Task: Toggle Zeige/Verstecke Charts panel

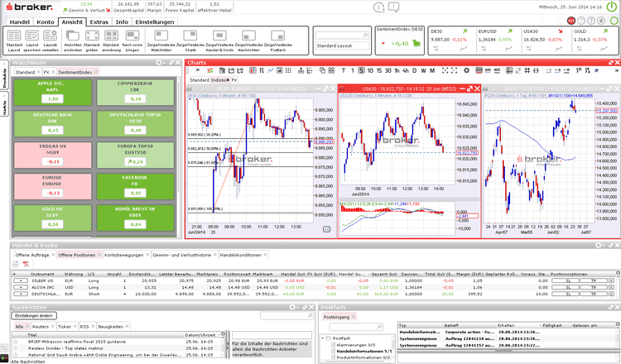Action: click(190, 36)
